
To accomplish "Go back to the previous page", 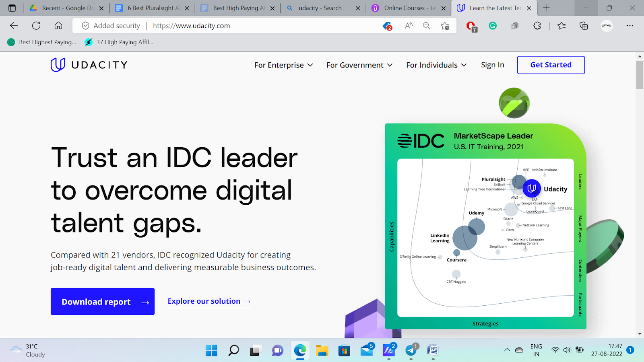I will [x=14, y=26].
